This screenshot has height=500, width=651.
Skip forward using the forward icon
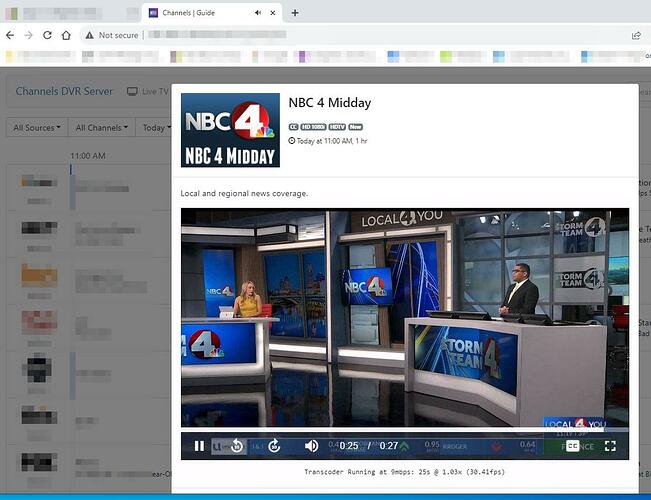click(274, 446)
